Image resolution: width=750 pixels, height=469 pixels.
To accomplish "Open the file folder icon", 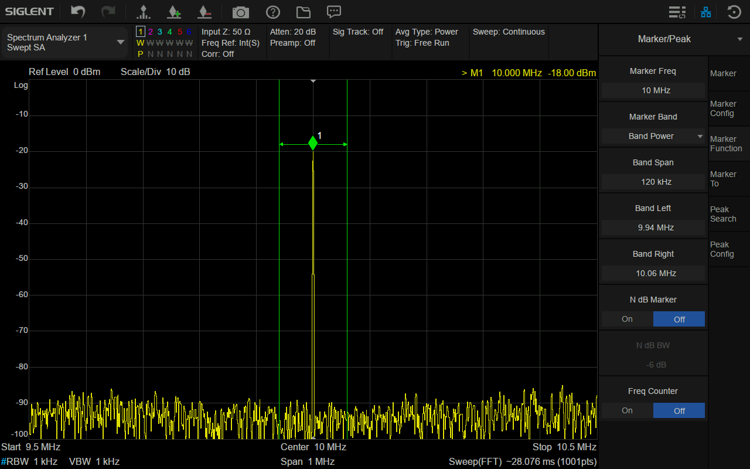I will point(303,12).
